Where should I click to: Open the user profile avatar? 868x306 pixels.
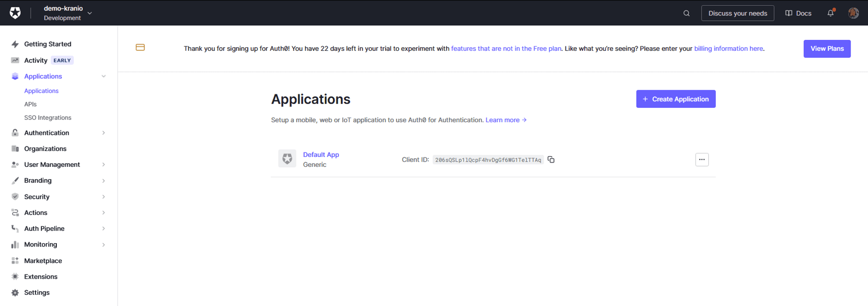853,13
